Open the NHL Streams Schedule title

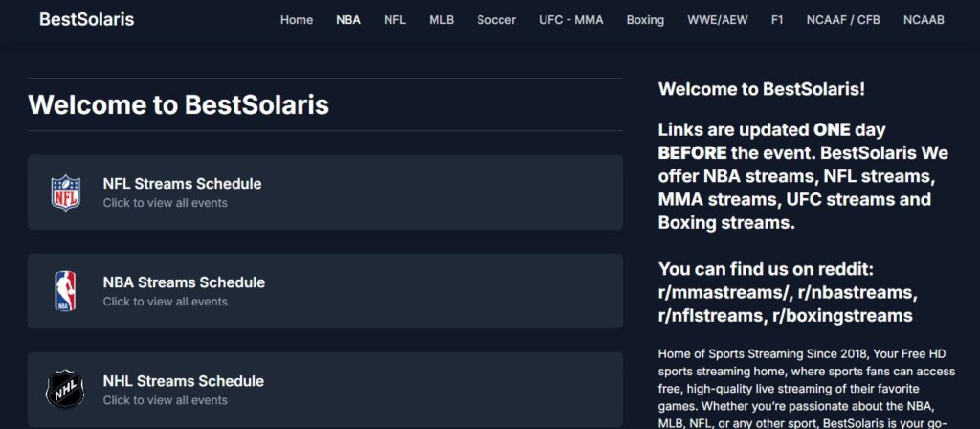click(183, 381)
